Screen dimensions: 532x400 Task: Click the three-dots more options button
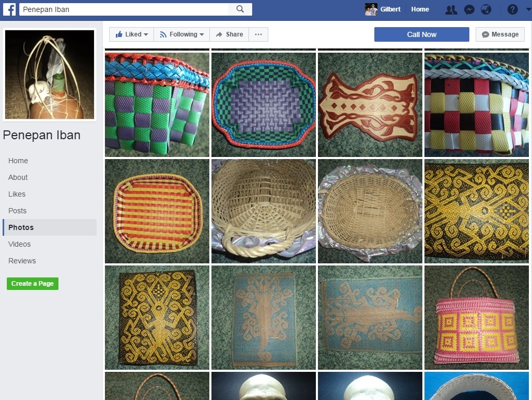pyautogui.click(x=258, y=34)
